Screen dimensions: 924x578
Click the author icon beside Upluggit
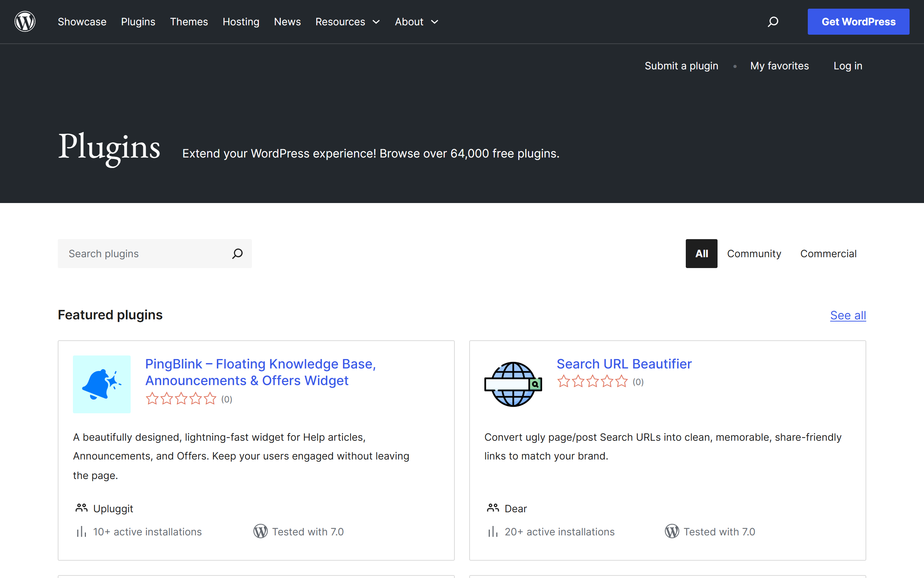coord(81,508)
